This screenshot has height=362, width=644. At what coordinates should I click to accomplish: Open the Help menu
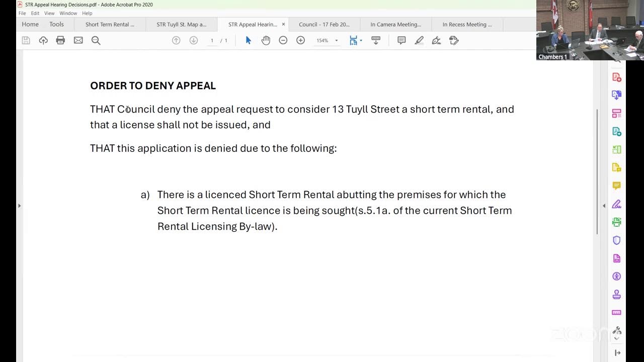click(87, 13)
